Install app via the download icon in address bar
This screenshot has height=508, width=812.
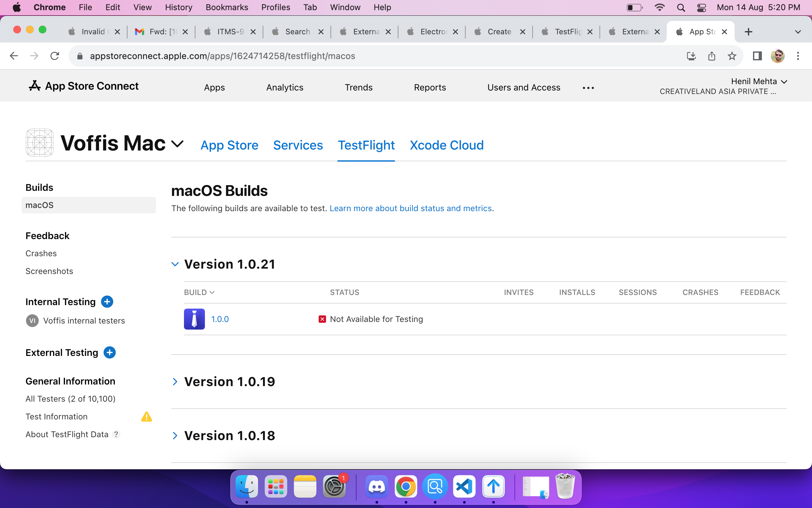tap(691, 56)
